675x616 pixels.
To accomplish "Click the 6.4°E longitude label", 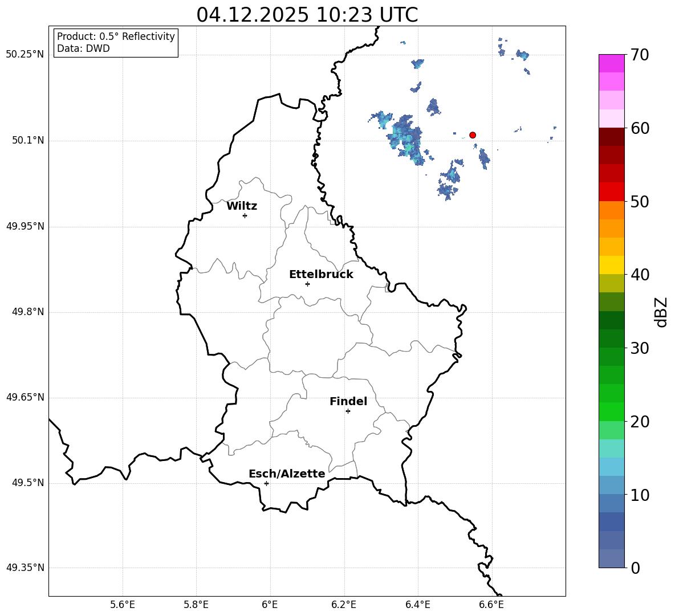I will 417,605.
